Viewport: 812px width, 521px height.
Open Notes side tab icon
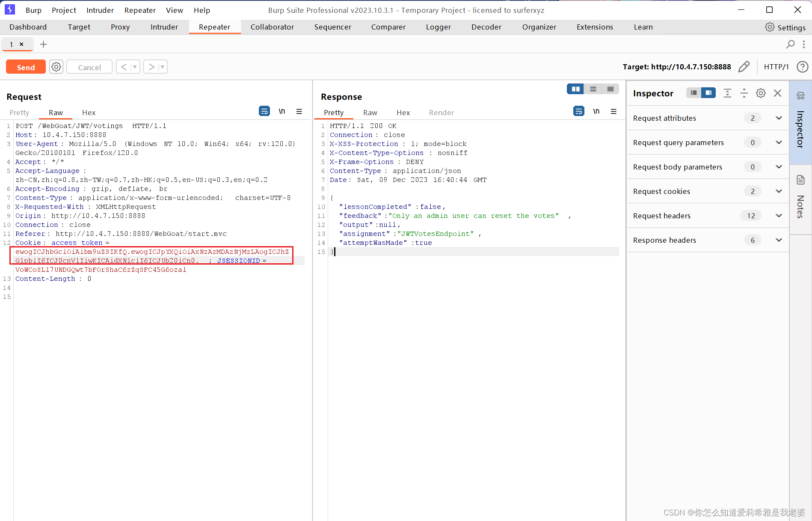point(800,180)
